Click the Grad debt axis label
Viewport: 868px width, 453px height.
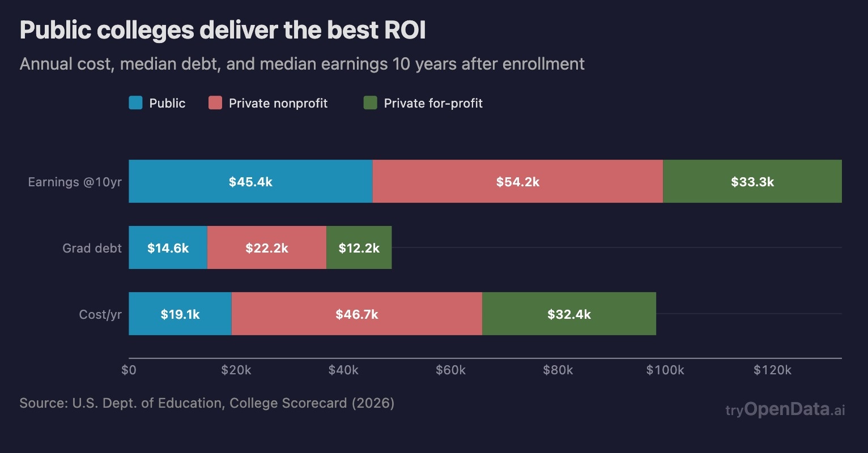coord(92,248)
